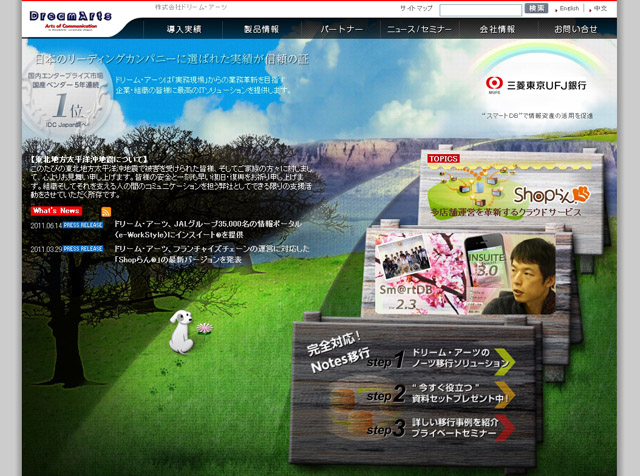Click the red step 3 arrow
This screenshot has height=476, width=640.
click(x=505, y=428)
